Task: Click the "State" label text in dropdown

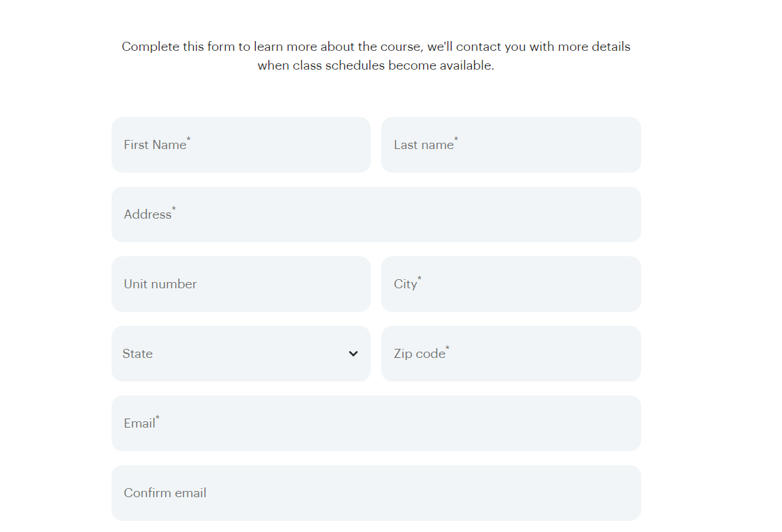Action: click(x=137, y=354)
